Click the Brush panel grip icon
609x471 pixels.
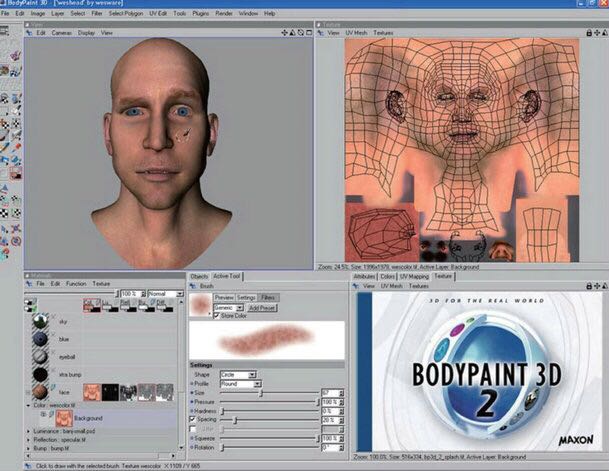(x=192, y=286)
